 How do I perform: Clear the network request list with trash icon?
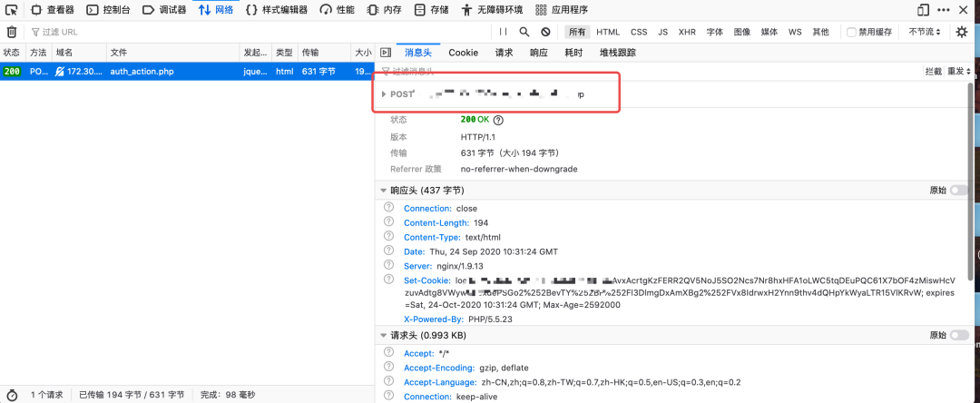click(11, 32)
